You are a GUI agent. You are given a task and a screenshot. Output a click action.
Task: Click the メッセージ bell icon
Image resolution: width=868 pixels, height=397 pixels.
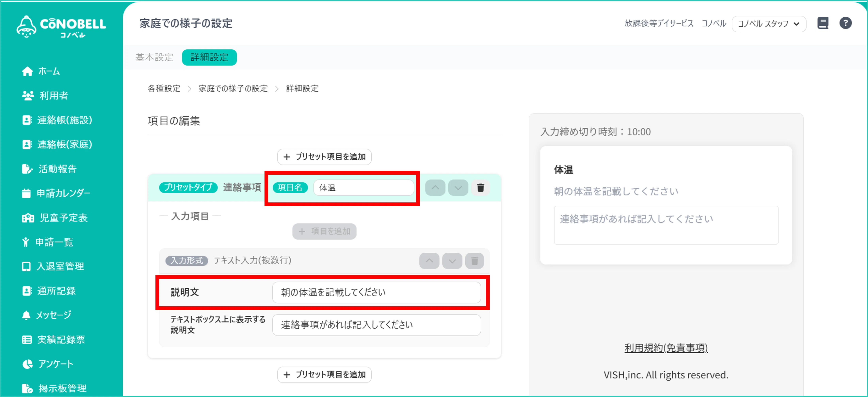click(x=26, y=315)
